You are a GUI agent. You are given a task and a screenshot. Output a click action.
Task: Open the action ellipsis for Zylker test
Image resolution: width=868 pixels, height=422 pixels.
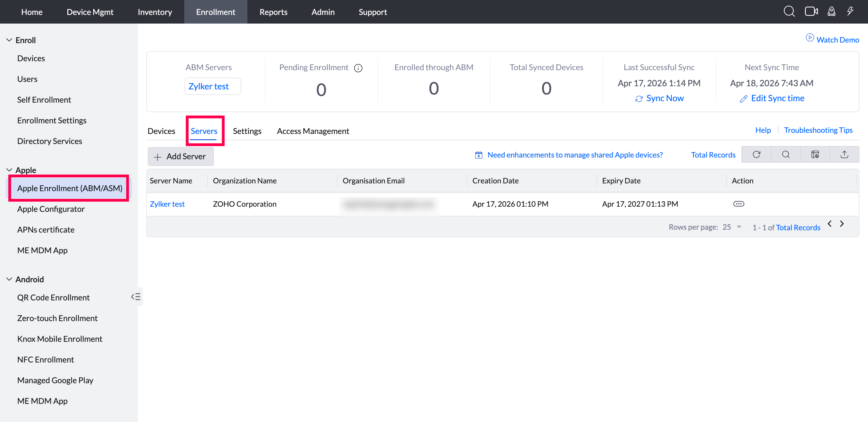(x=738, y=204)
